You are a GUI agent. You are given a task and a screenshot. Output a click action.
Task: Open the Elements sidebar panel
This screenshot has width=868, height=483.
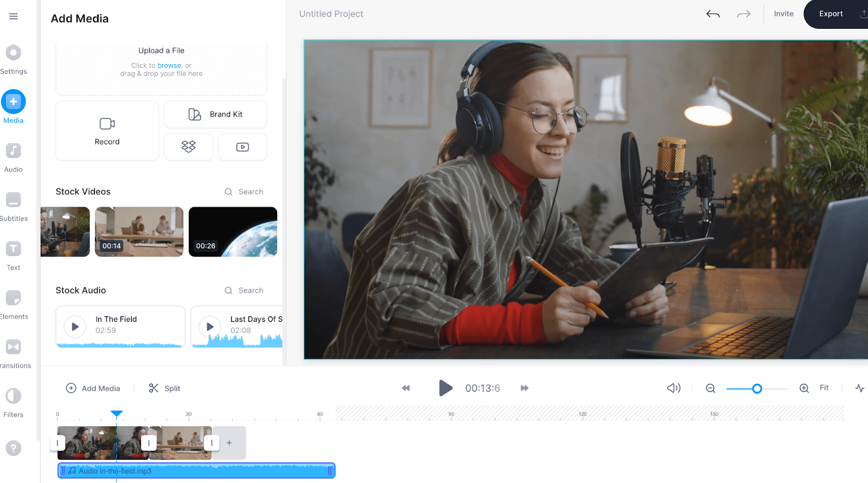(14, 304)
